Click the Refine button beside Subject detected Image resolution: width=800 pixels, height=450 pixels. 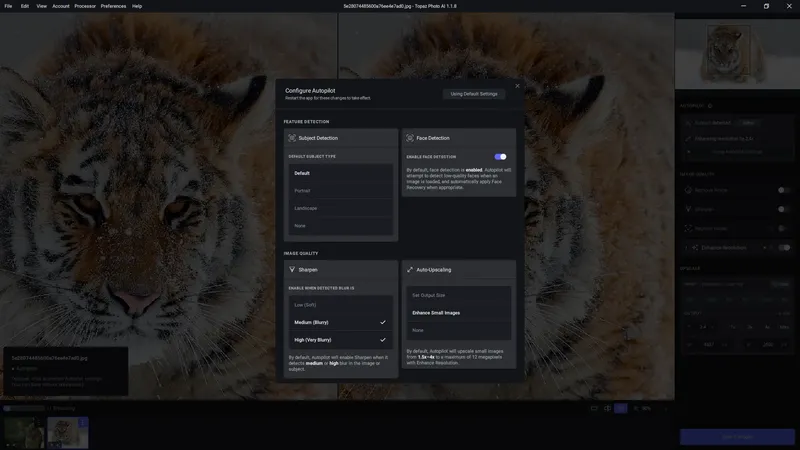748,123
